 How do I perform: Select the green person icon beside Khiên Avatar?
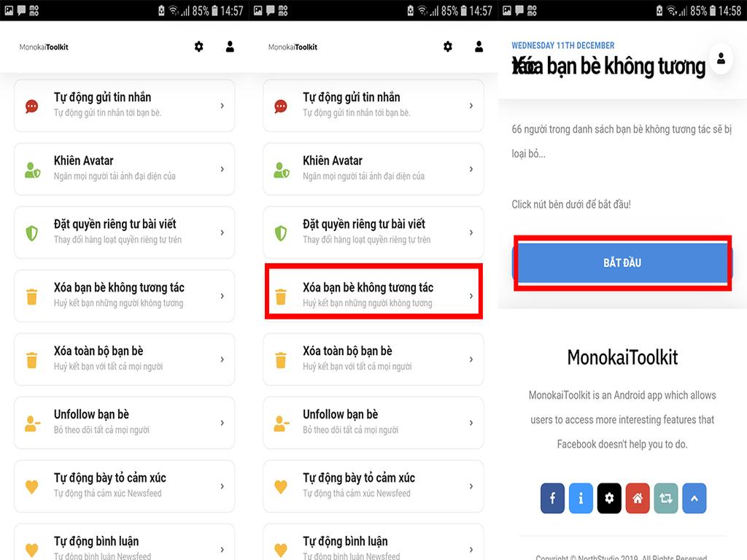click(x=31, y=169)
